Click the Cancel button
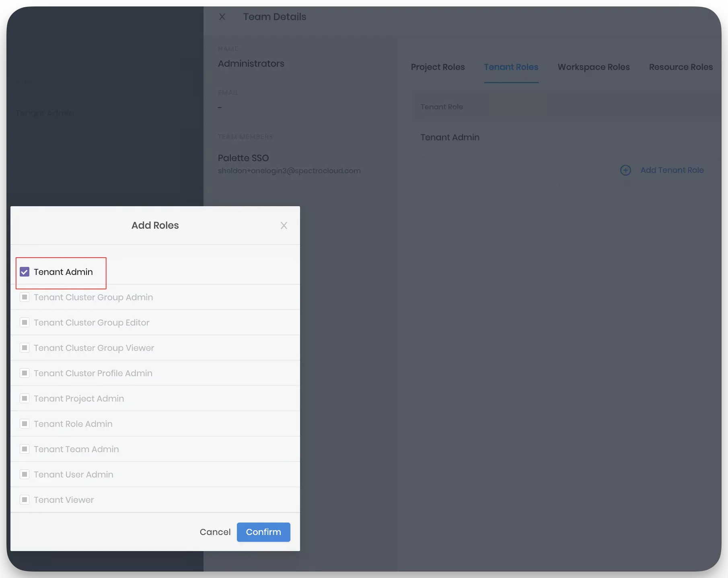This screenshot has width=728, height=578. click(215, 532)
